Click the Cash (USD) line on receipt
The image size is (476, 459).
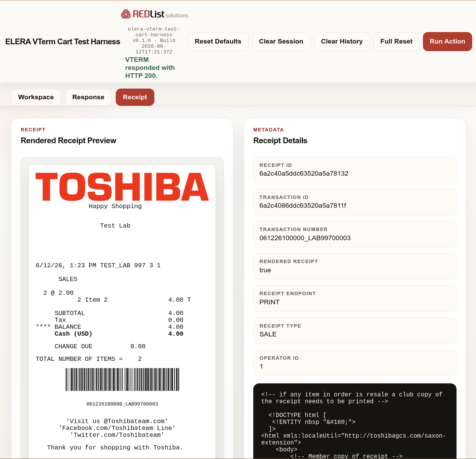coord(119,334)
